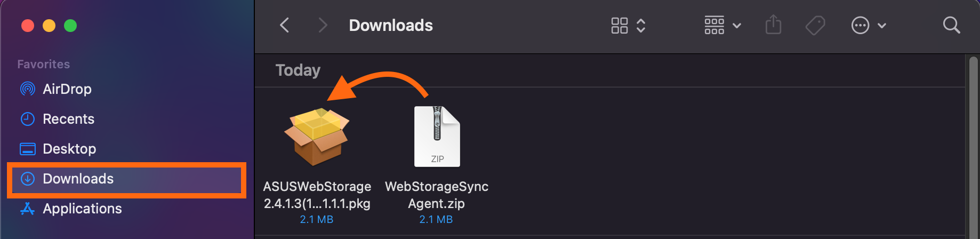
Task: Open the Finder search magnifier
Action: point(951,25)
